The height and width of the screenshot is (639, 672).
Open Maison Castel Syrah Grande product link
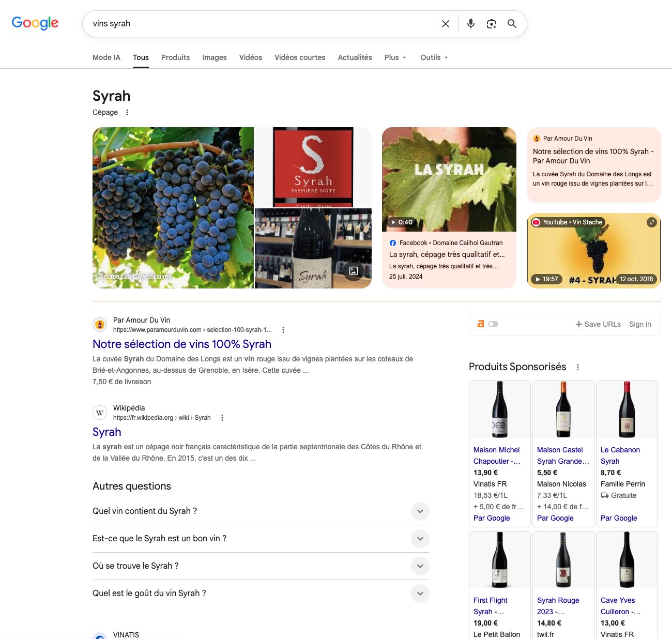click(x=563, y=455)
